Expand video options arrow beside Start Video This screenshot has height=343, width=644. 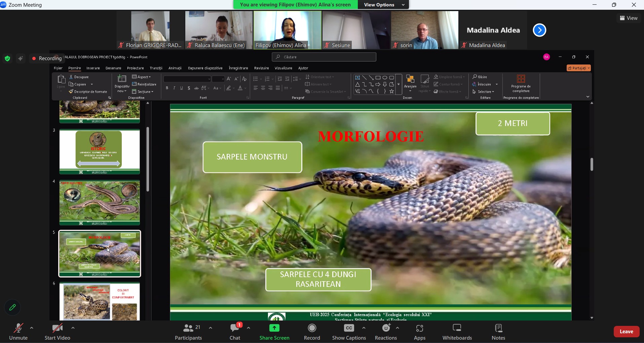click(x=73, y=328)
